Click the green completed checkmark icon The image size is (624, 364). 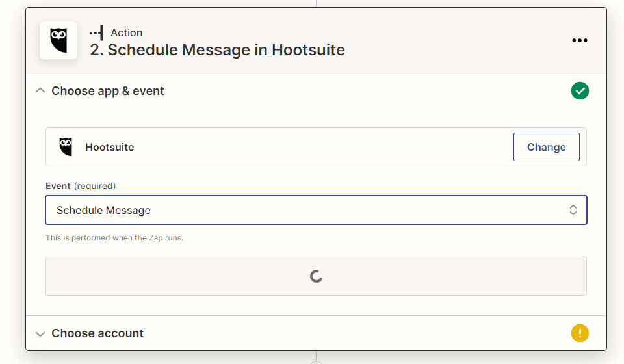(x=580, y=91)
